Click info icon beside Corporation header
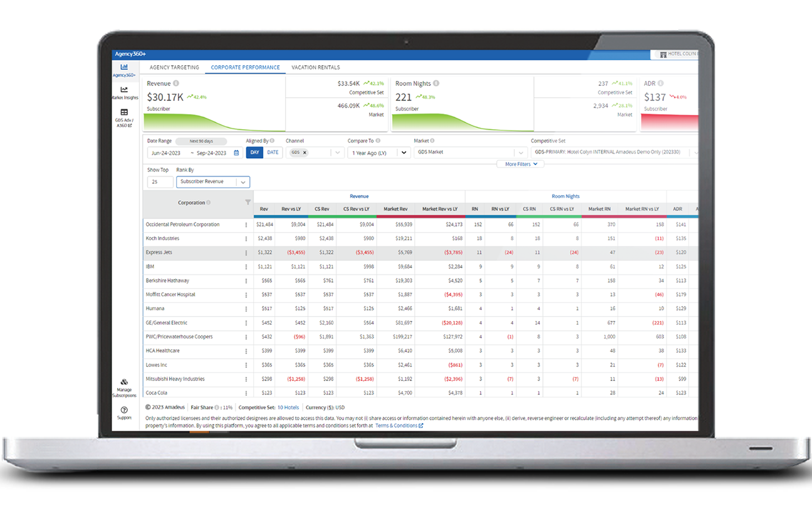The height and width of the screenshot is (506, 812). (x=209, y=203)
